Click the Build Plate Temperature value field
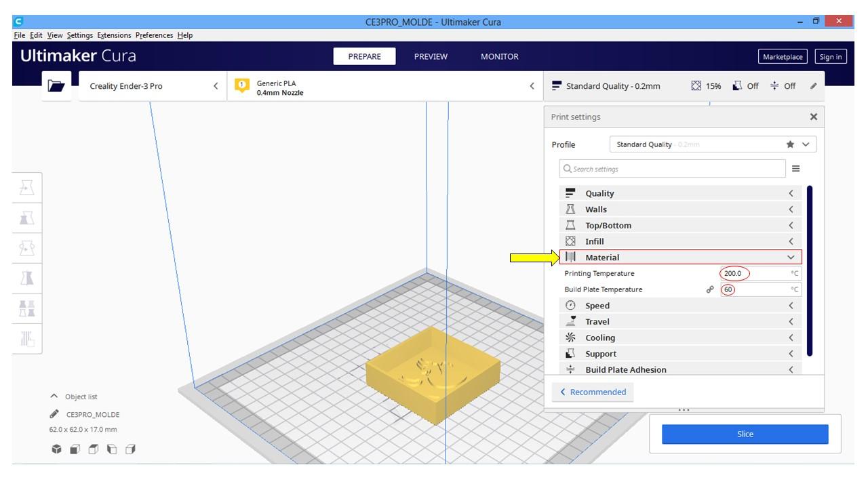The width and height of the screenshot is (868, 488). (x=760, y=289)
